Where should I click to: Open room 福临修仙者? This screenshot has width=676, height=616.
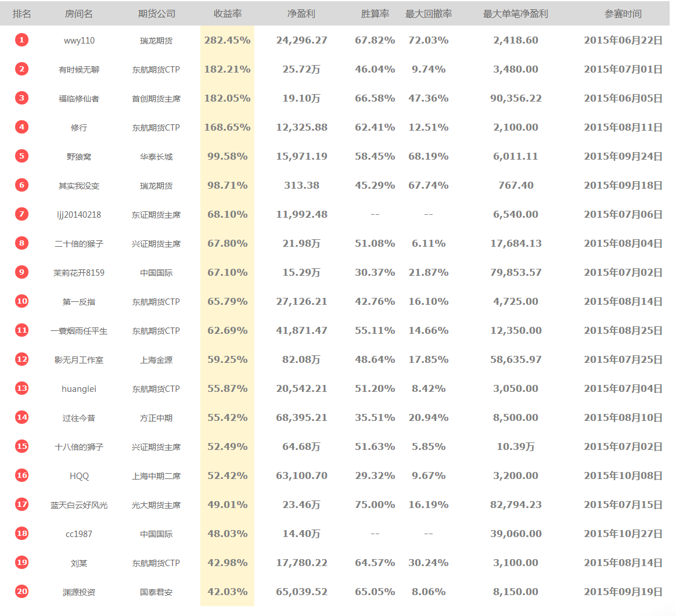click(79, 99)
